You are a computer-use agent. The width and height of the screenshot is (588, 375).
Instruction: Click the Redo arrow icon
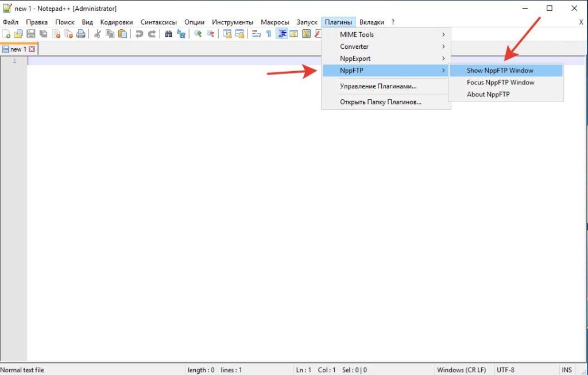[x=152, y=34]
